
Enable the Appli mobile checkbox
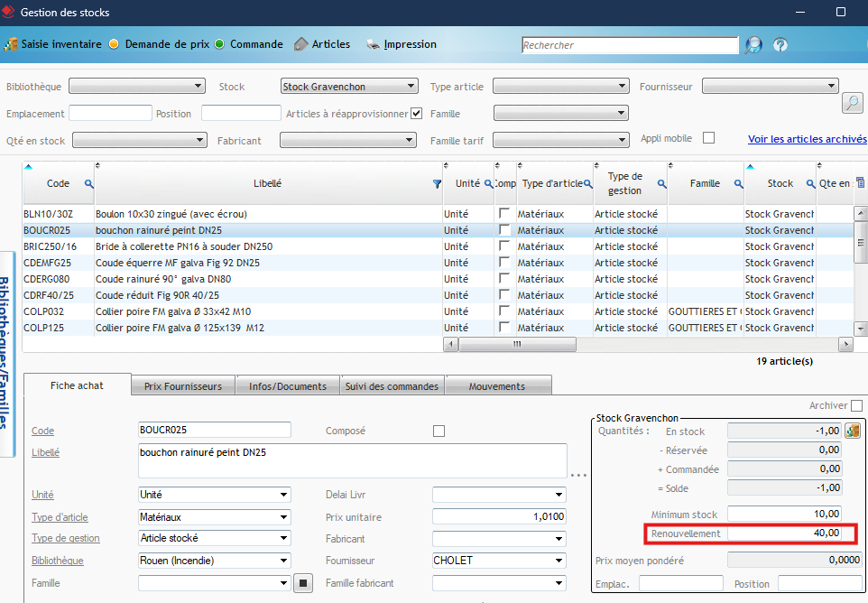click(708, 138)
